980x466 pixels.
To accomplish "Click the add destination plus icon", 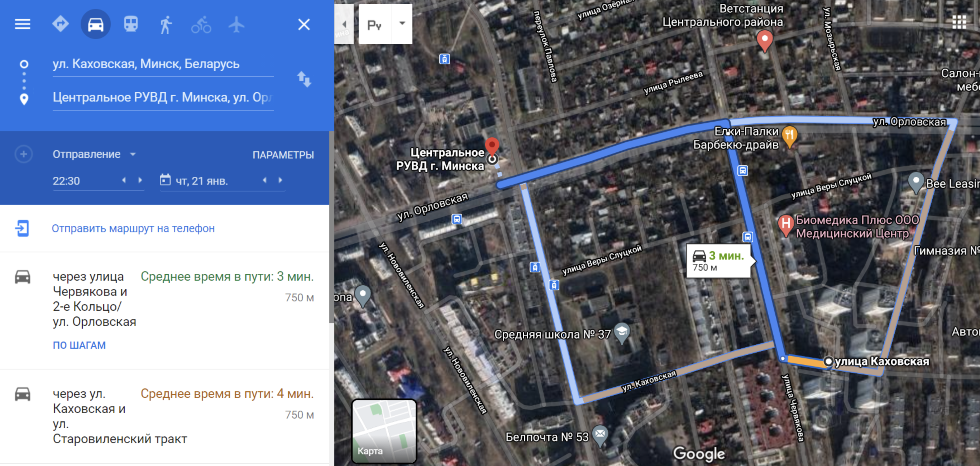I will 23,154.
